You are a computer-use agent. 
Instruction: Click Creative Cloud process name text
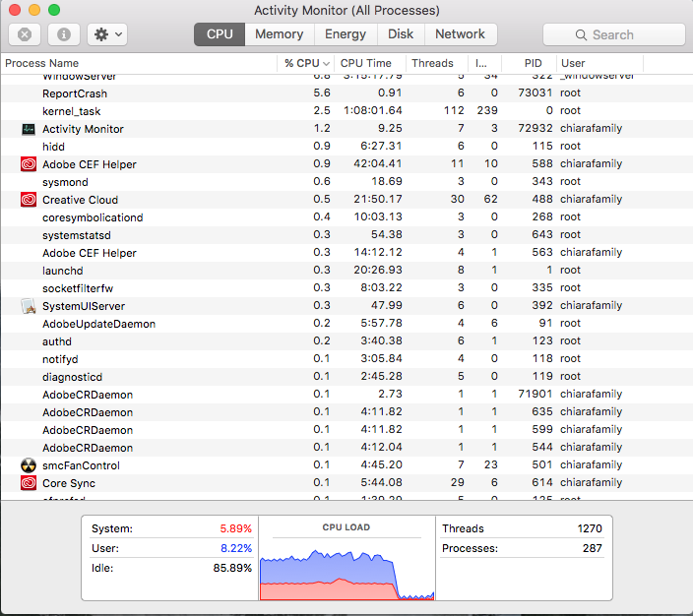[80, 200]
